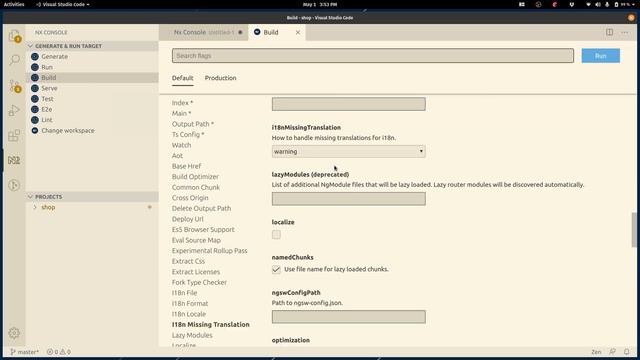Click the ngswConfigPath input field
This screenshot has width=640, height=360.
pyautogui.click(x=349, y=317)
